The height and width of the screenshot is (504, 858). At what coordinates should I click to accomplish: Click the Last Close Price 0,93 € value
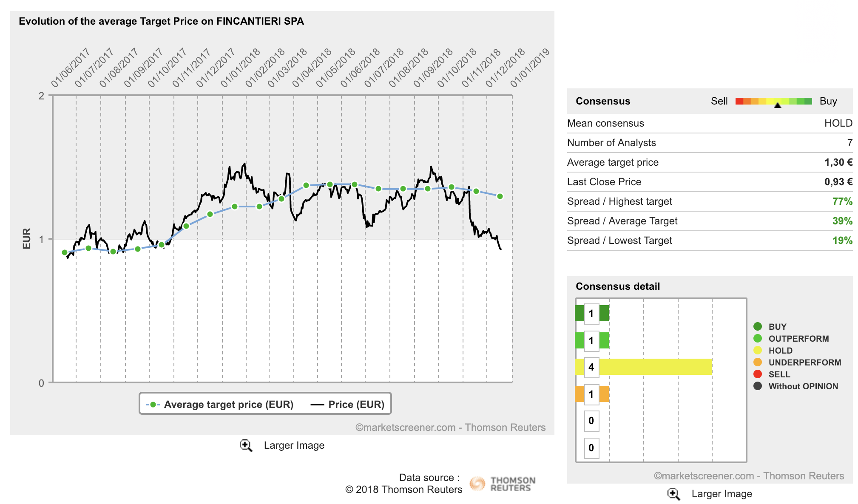(838, 182)
